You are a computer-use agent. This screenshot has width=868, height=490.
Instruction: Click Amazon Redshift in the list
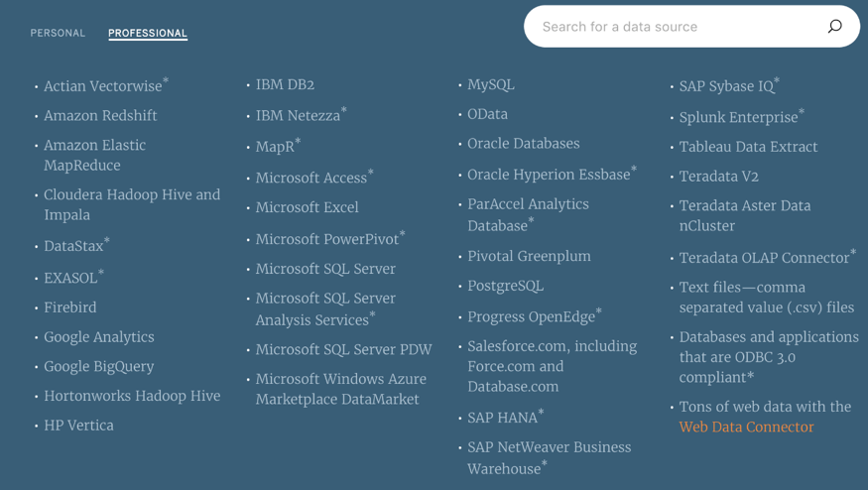(x=100, y=116)
